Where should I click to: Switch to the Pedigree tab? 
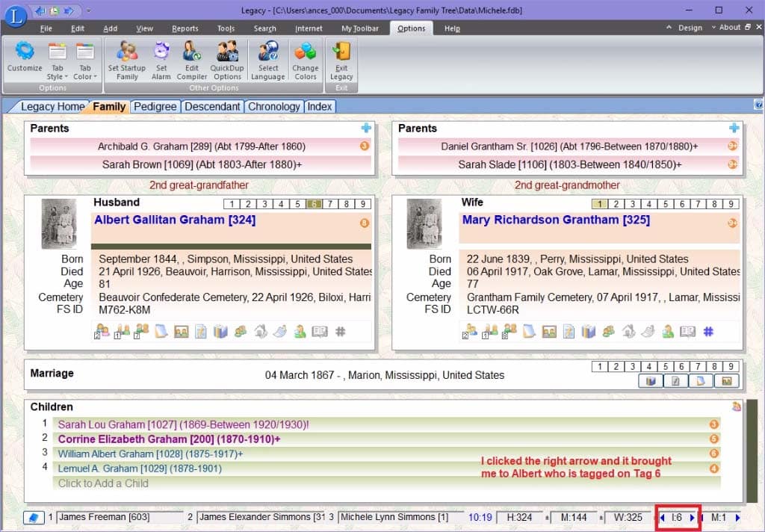point(155,106)
